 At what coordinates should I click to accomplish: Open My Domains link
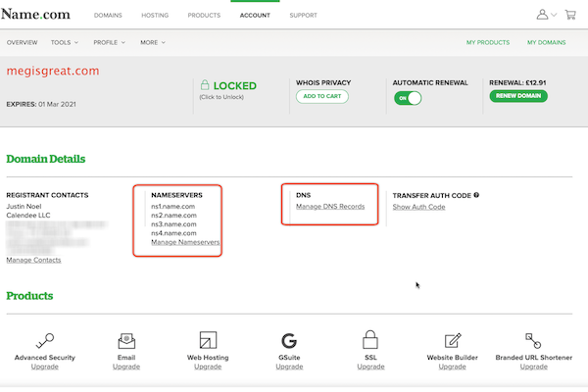[x=547, y=42]
